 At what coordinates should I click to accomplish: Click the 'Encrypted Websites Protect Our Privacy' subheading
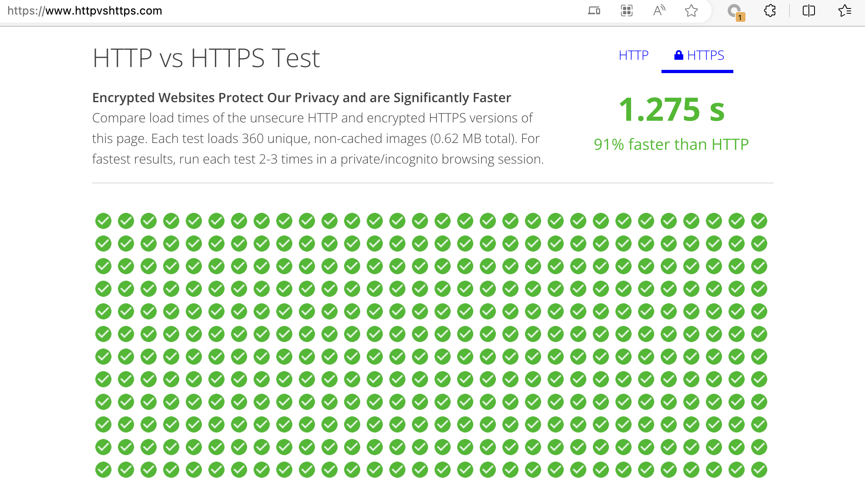[x=301, y=98]
